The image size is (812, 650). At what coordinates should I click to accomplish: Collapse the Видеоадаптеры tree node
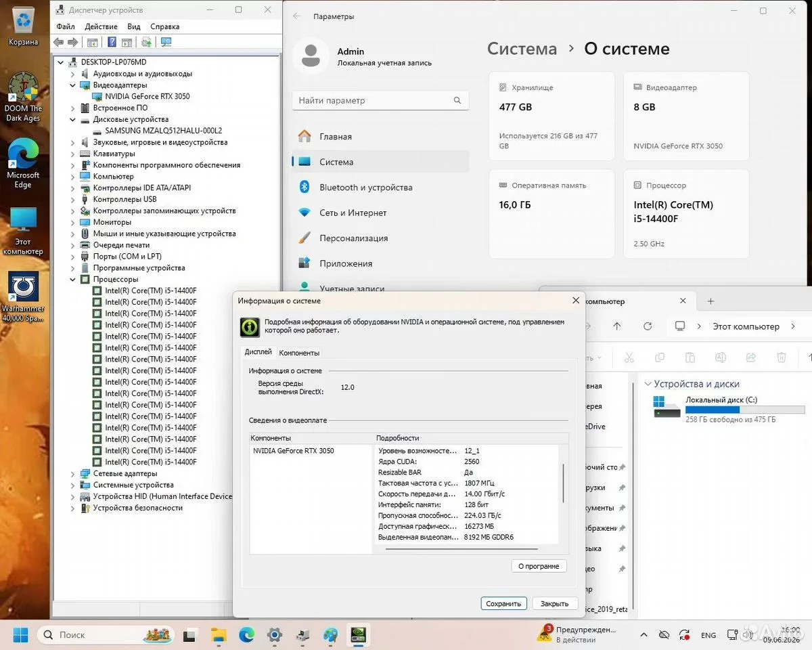click(73, 85)
